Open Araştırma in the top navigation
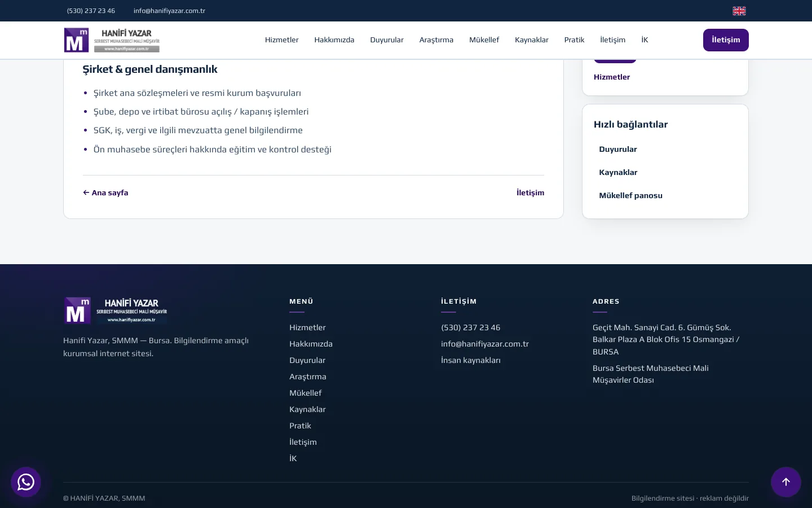812x508 pixels. click(436, 40)
